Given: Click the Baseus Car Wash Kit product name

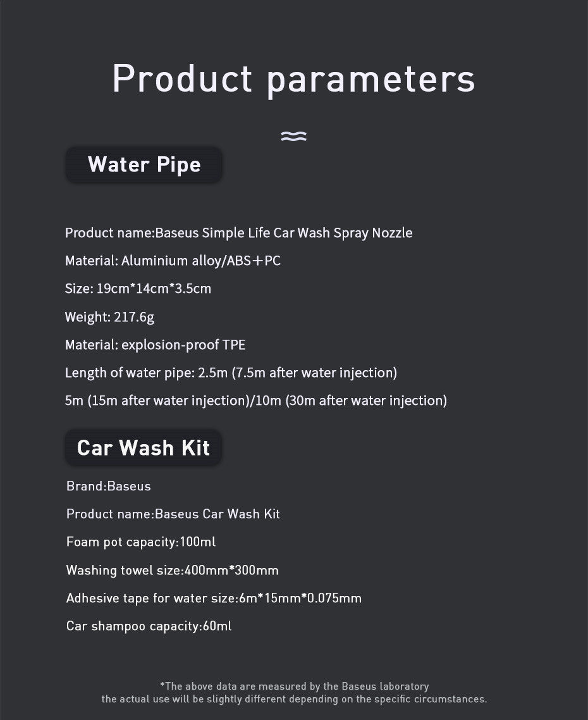Looking at the screenshot, I should point(173,514).
